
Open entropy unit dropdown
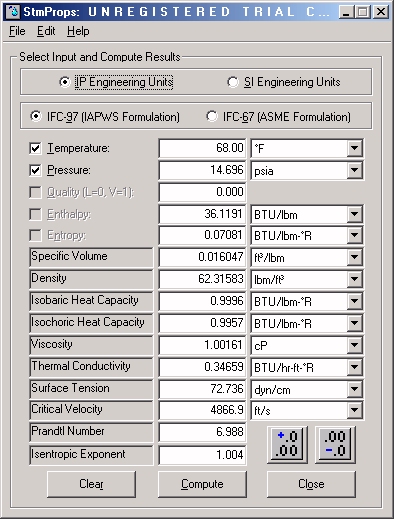(x=354, y=235)
